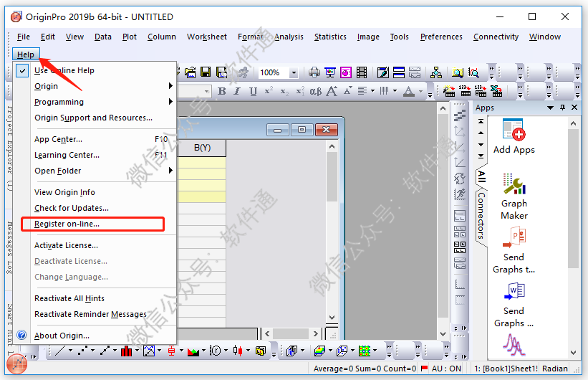Image resolution: width=588 pixels, height=380 pixels.
Task: Expand the Origin help submenu
Action: click(170, 85)
